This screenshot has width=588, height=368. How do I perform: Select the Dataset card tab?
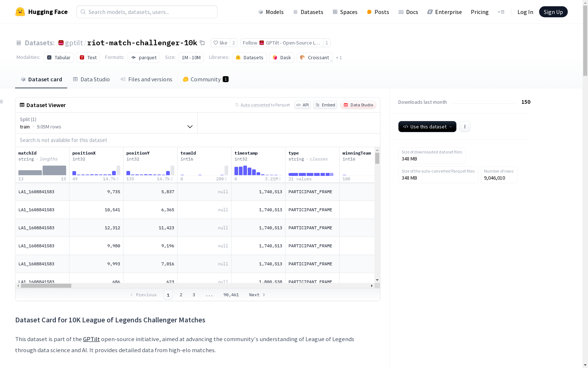pos(41,79)
